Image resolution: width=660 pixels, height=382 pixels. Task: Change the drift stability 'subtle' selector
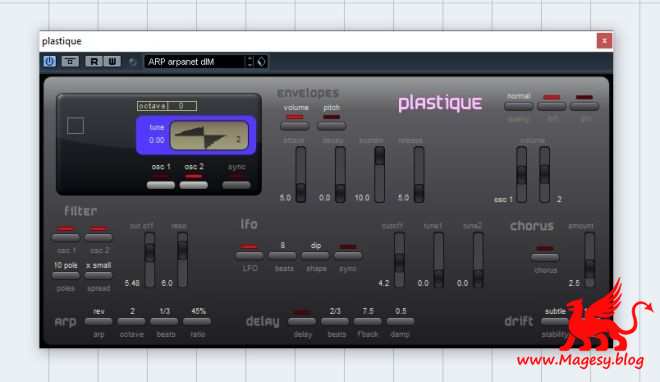[x=555, y=321]
